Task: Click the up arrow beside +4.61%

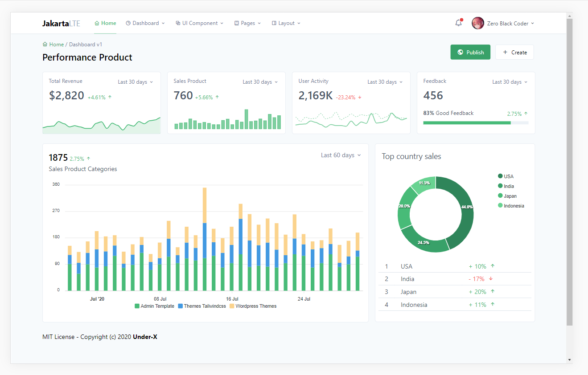Action: [110, 97]
